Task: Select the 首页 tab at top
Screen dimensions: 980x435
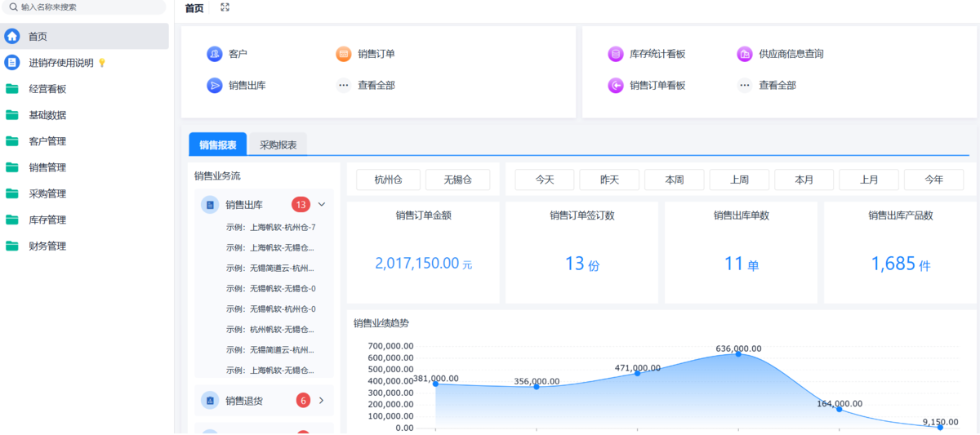Action: pos(194,8)
